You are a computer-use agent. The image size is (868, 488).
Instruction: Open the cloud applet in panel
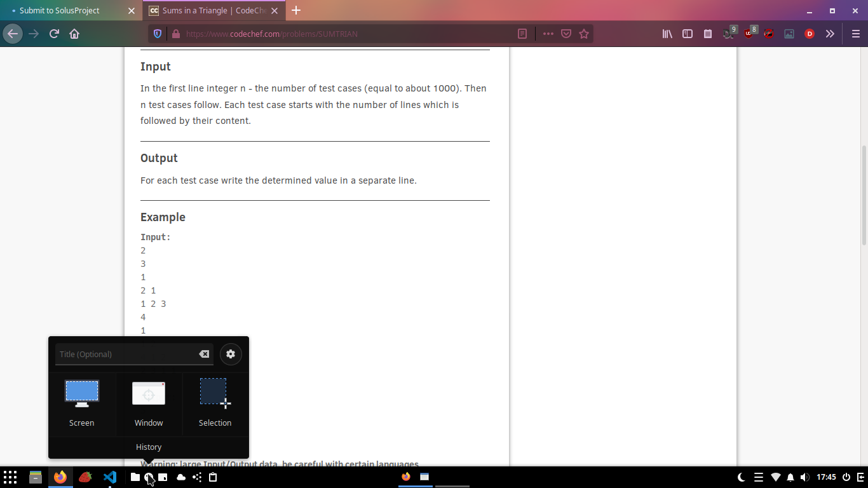click(x=181, y=477)
